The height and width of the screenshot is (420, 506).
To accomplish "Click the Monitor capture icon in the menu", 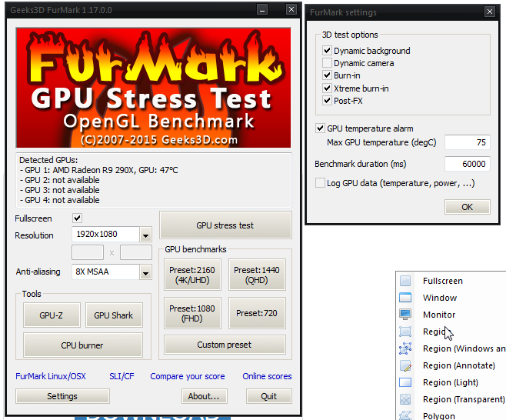I will pos(405,315).
